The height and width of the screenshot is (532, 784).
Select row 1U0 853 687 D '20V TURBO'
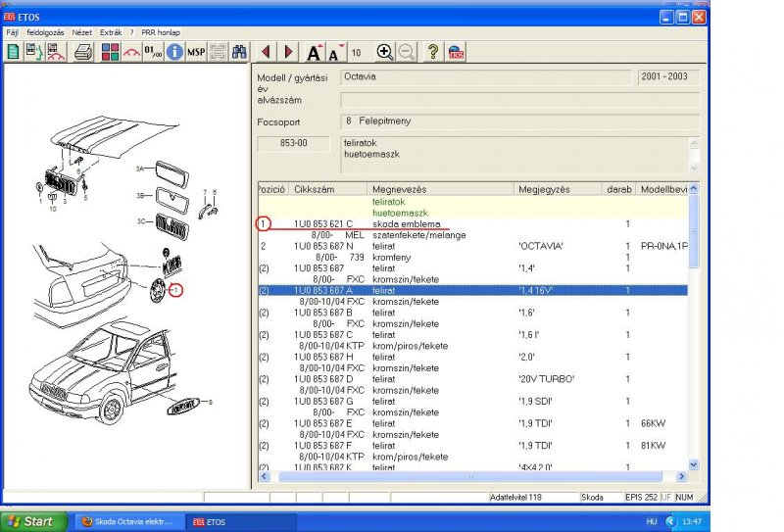(x=472, y=379)
